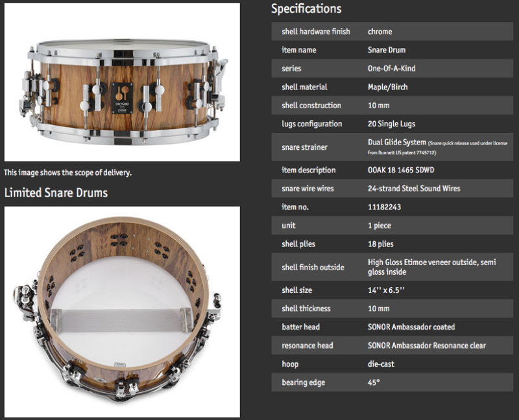The image size is (519, 420).
Task: Select the 'OOAK 18 1465 SDWD' value
Action: coord(401,170)
